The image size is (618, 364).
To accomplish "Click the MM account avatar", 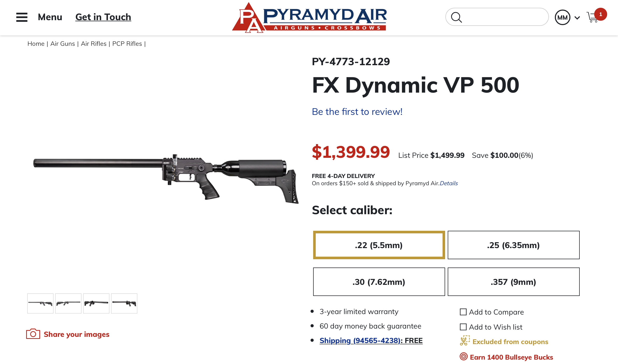I will (x=562, y=17).
